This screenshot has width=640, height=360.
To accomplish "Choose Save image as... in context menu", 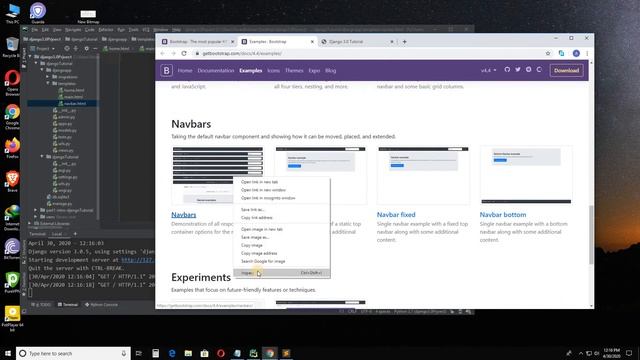I will click(x=282, y=237).
